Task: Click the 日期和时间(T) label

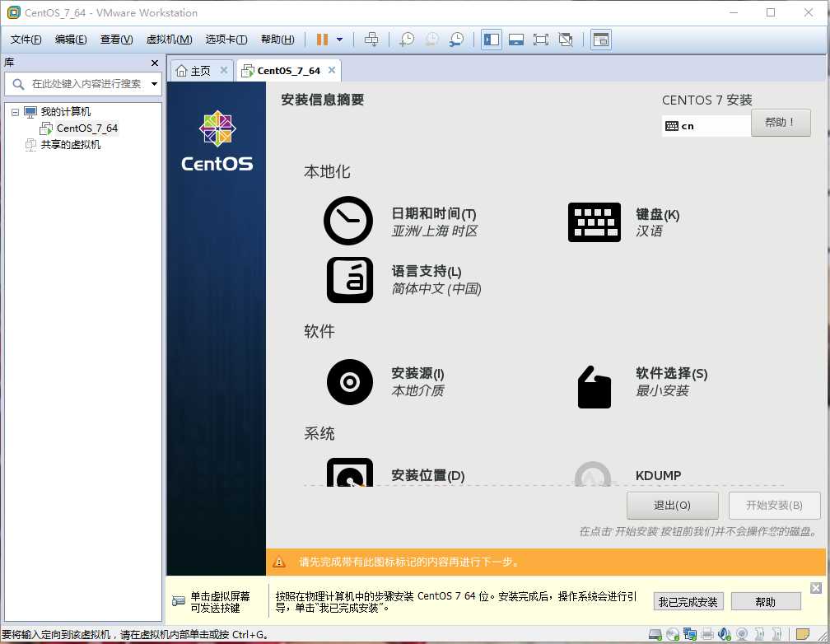Action: (x=433, y=213)
